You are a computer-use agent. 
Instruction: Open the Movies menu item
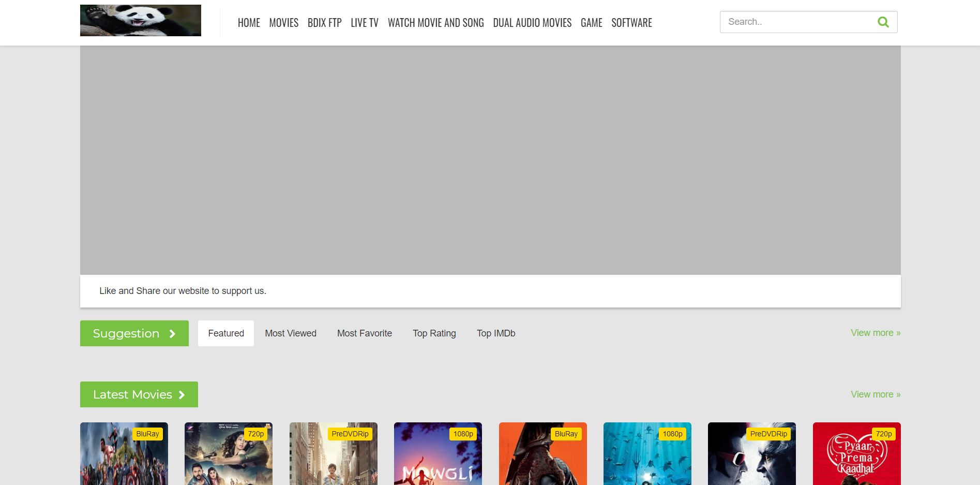(x=283, y=23)
